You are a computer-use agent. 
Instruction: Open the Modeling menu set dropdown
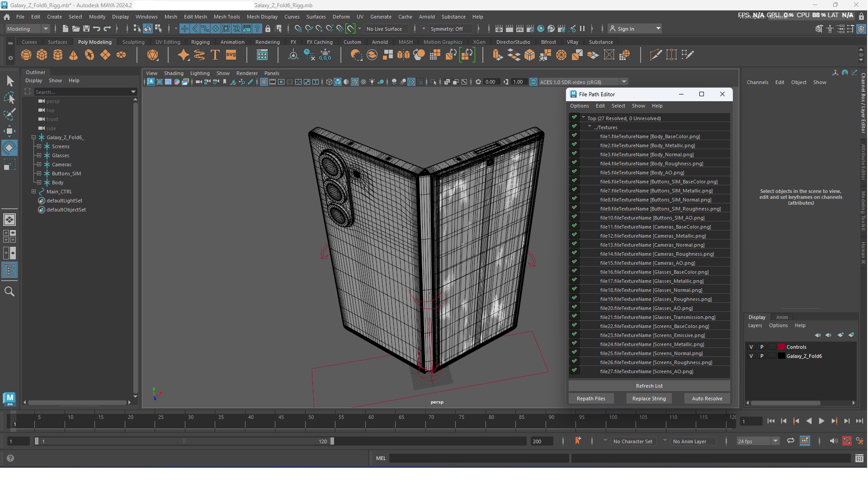tap(27, 28)
